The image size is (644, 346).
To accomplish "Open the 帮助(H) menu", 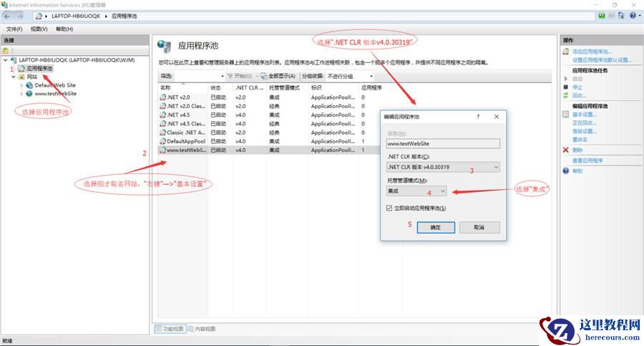I will coord(64,29).
